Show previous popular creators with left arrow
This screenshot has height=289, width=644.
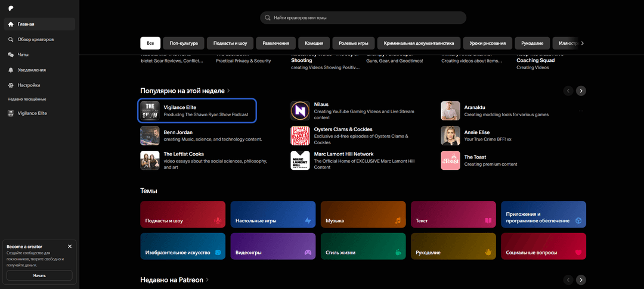[568, 91]
